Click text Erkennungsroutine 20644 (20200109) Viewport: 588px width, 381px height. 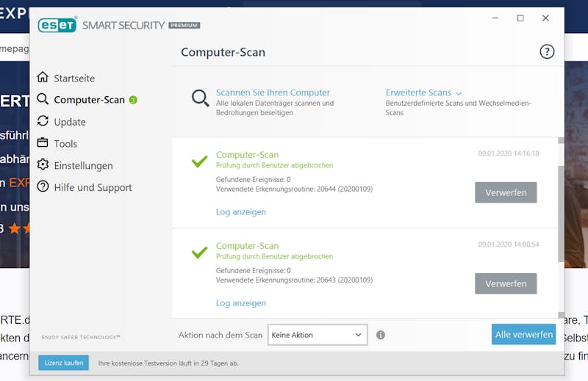pos(295,189)
